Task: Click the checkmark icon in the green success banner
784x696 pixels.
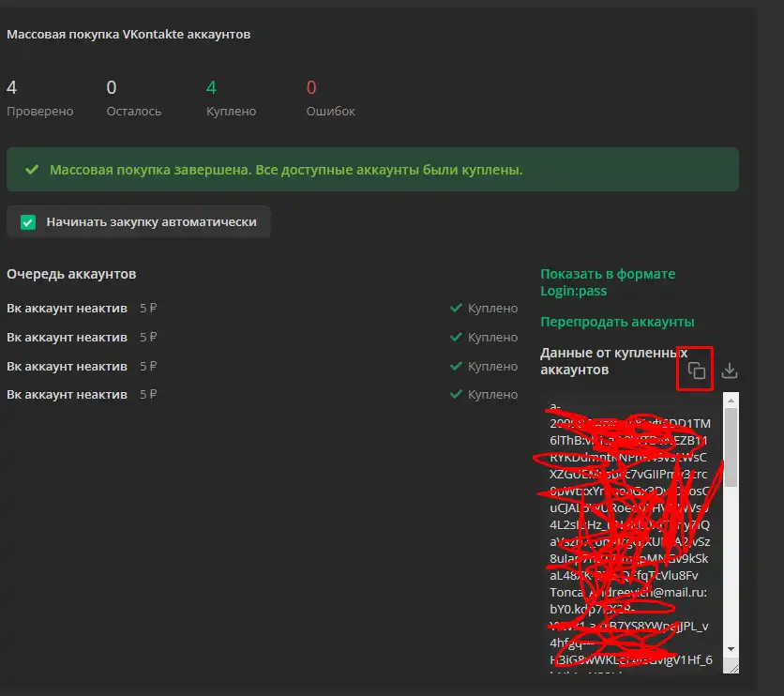Action: click(32, 170)
